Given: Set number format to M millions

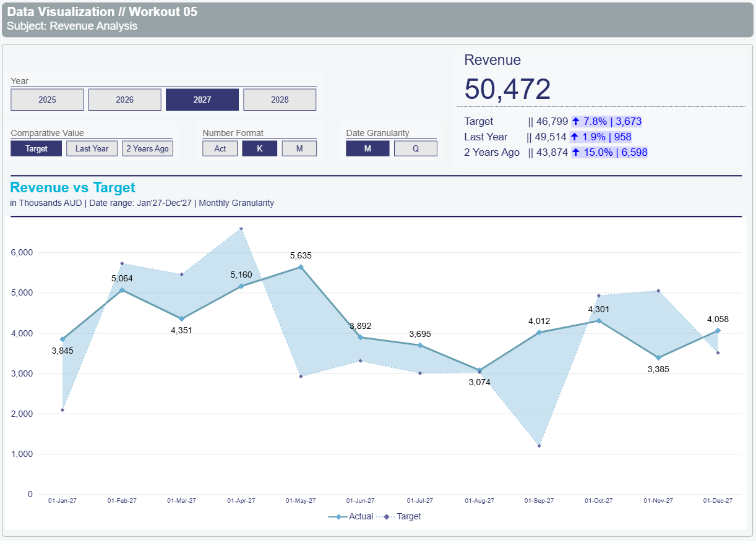Looking at the screenshot, I should (299, 148).
